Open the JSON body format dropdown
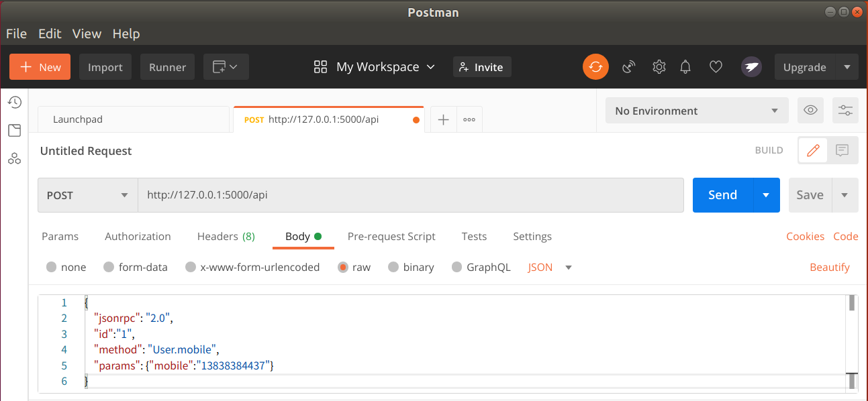The height and width of the screenshot is (401, 868). coord(550,267)
